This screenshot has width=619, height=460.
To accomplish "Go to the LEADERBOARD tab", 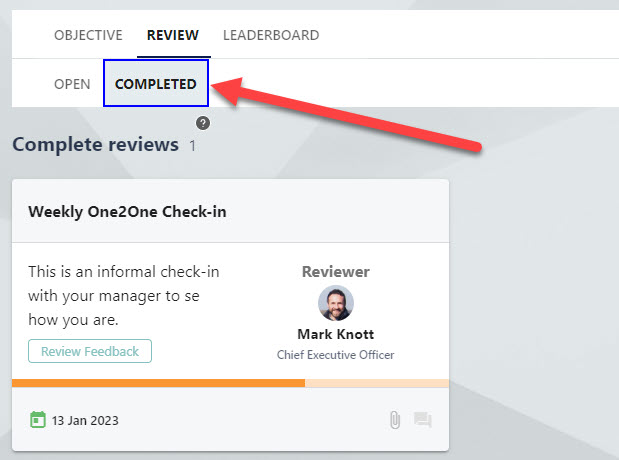I will (271, 35).
